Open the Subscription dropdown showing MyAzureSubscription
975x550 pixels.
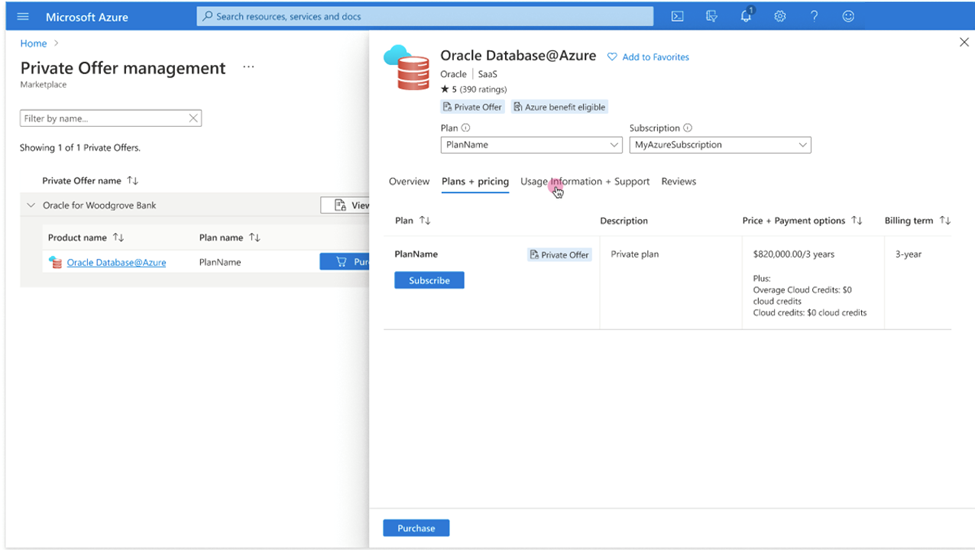coord(720,145)
